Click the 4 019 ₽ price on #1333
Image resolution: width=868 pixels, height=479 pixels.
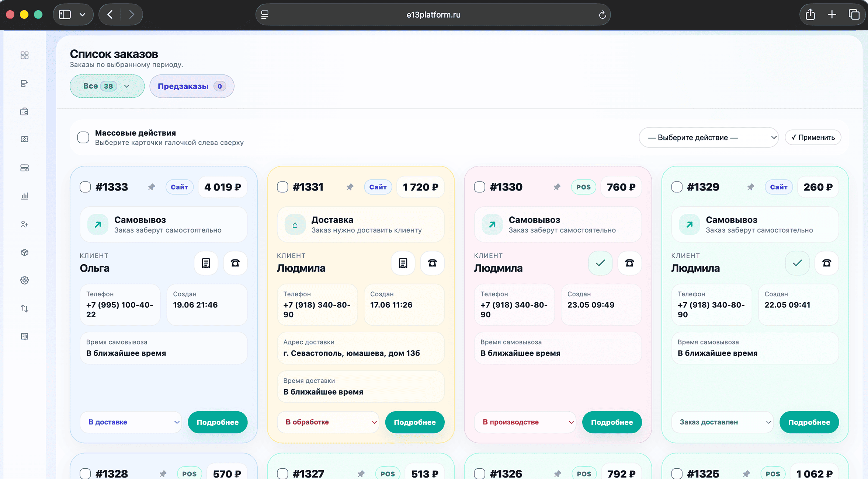[x=223, y=187]
